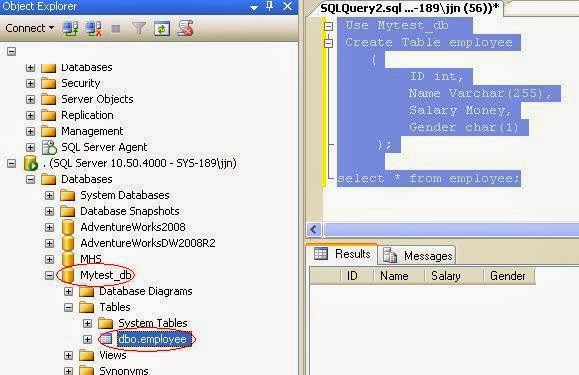The image size is (579, 375).
Task: Click the editor horizontal scrollbar left arrow
Action: click(x=314, y=230)
